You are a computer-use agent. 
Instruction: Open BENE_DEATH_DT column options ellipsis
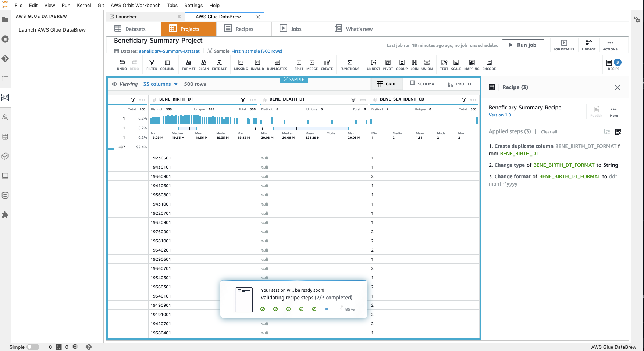click(x=363, y=100)
